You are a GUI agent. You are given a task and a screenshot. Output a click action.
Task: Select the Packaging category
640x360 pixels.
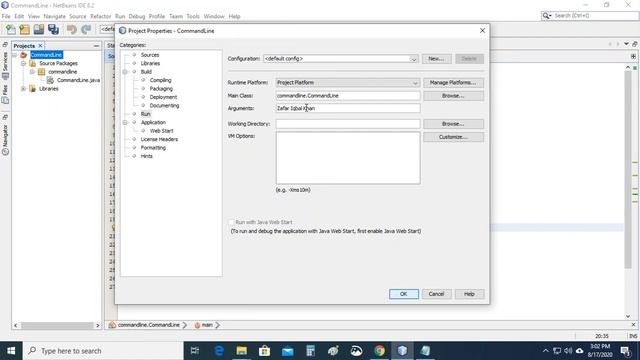point(161,89)
